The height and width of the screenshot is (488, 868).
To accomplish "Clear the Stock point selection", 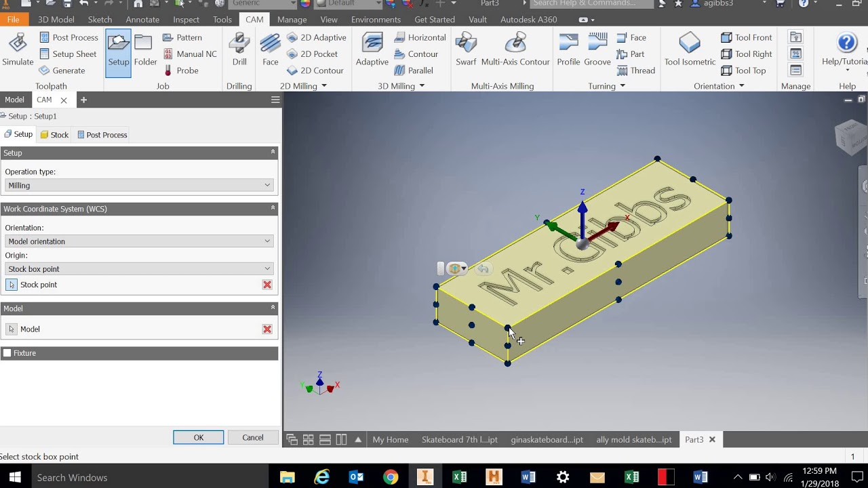I will click(x=267, y=285).
